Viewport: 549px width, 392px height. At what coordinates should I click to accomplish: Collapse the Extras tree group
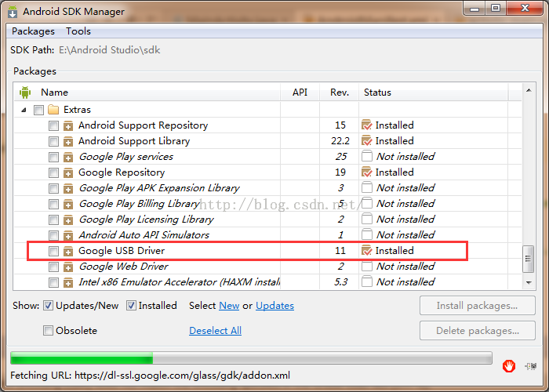click(24, 110)
